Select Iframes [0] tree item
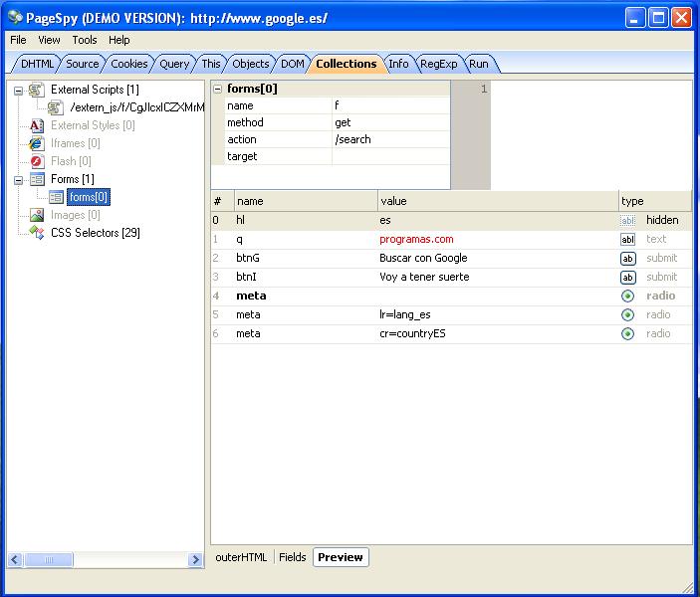 pos(75,143)
